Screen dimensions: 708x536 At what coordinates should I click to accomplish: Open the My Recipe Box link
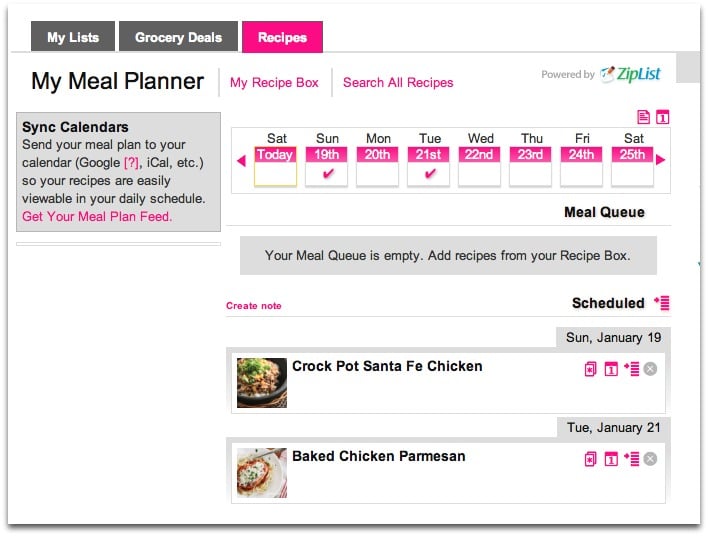pos(274,83)
